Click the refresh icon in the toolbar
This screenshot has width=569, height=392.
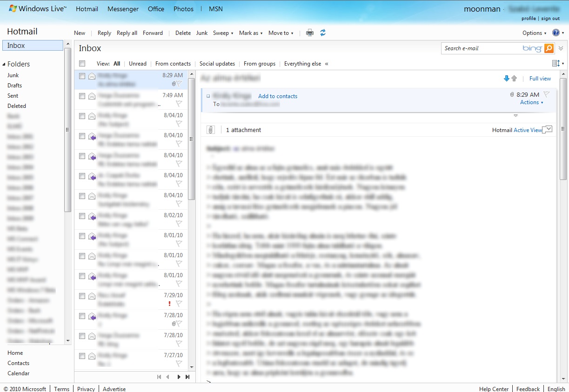coord(323,33)
